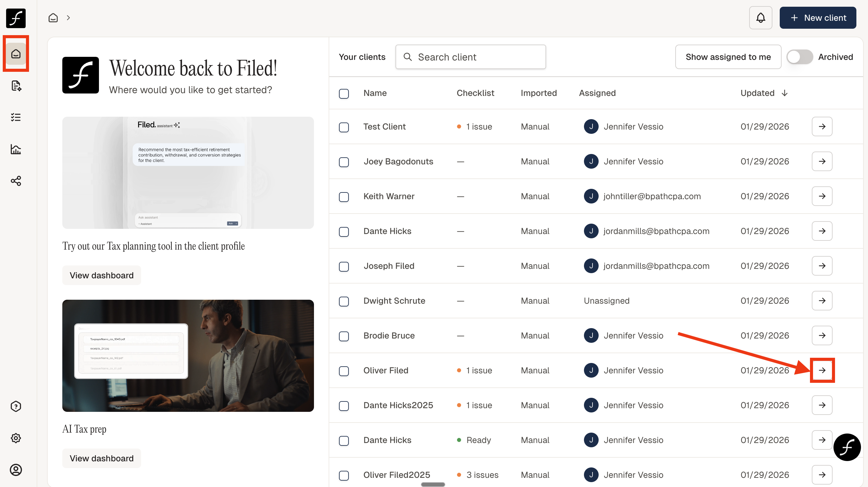The width and height of the screenshot is (868, 487).
Task: Click the Oliver Filed2025 client name
Action: pos(397,475)
